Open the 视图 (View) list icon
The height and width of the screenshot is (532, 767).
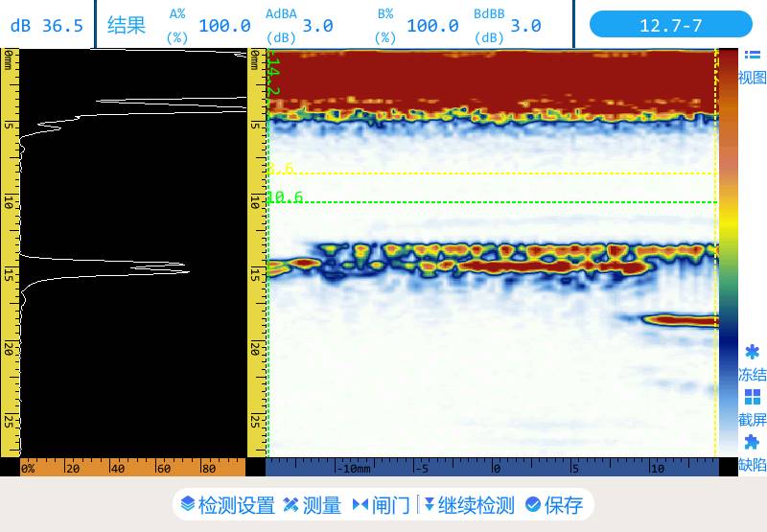pyautogui.click(x=753, y=57)
